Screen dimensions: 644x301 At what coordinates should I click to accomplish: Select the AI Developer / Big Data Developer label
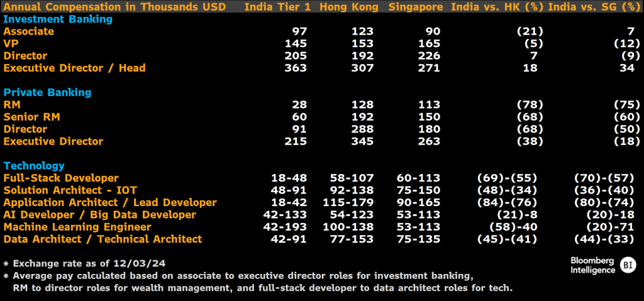[x=100, y=215]
